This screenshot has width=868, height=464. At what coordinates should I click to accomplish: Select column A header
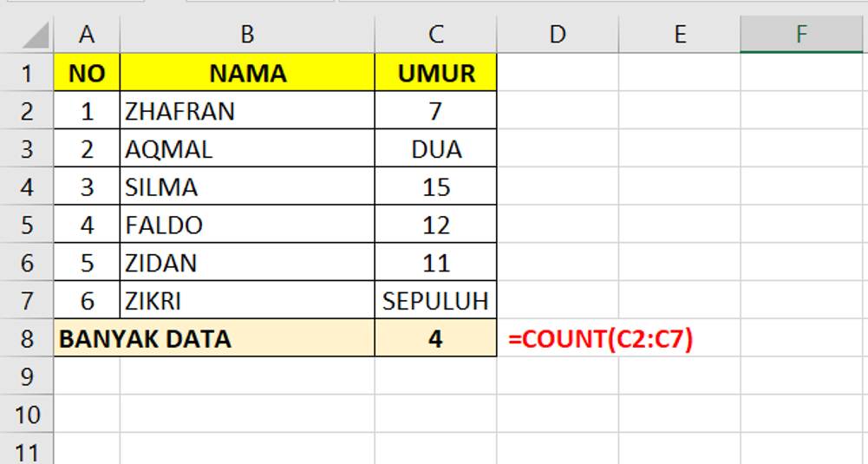[87, 35]
